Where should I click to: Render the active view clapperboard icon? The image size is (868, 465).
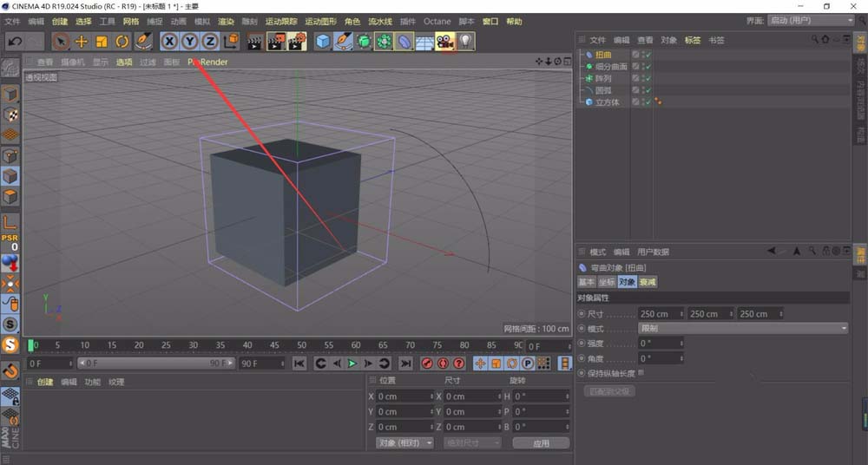click(255, 41)
